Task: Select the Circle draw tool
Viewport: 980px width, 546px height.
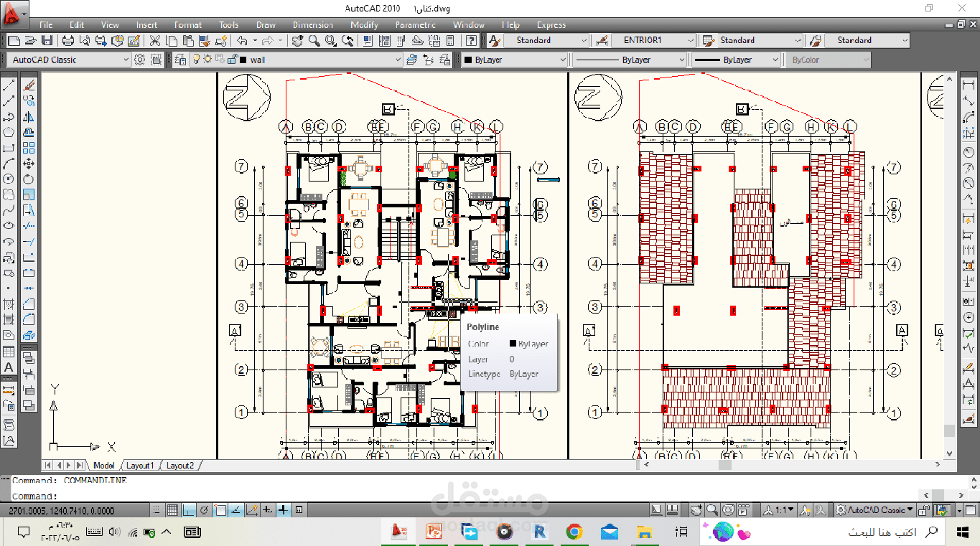Action: (x=9, y=179)
